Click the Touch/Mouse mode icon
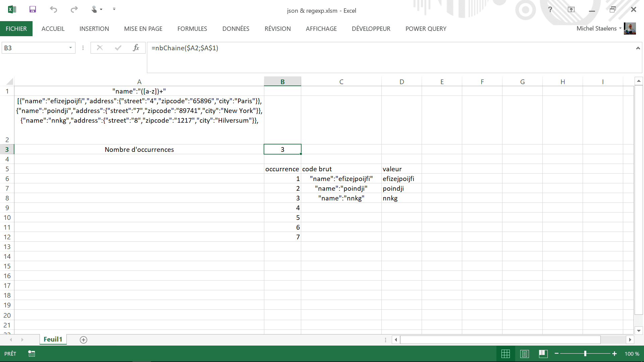 point(95,9)
